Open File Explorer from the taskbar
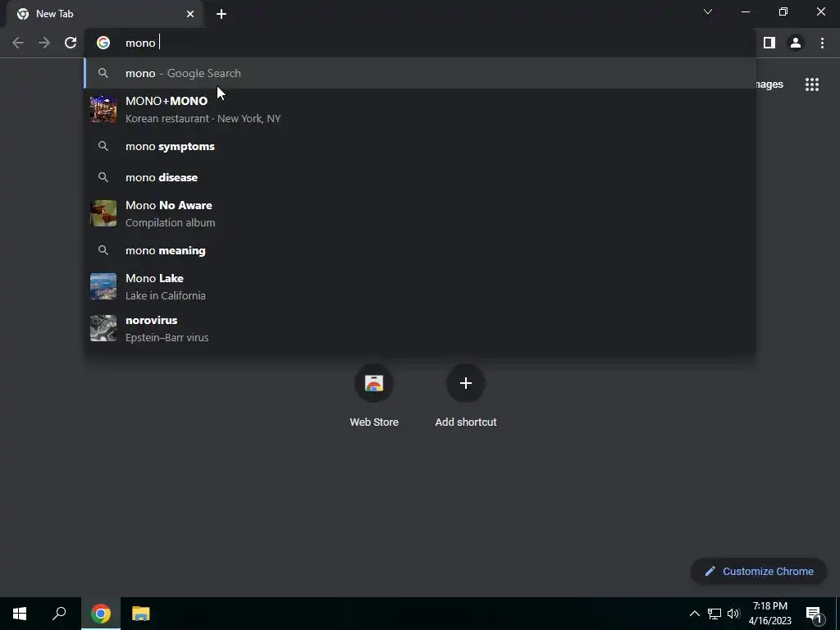The image size is (840, 630). coord(141,614)
